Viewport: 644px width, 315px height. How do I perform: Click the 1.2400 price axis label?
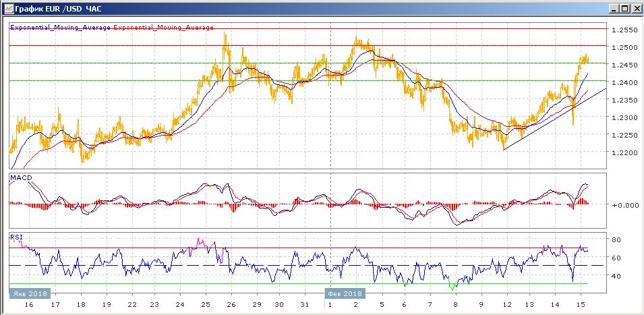623,83
